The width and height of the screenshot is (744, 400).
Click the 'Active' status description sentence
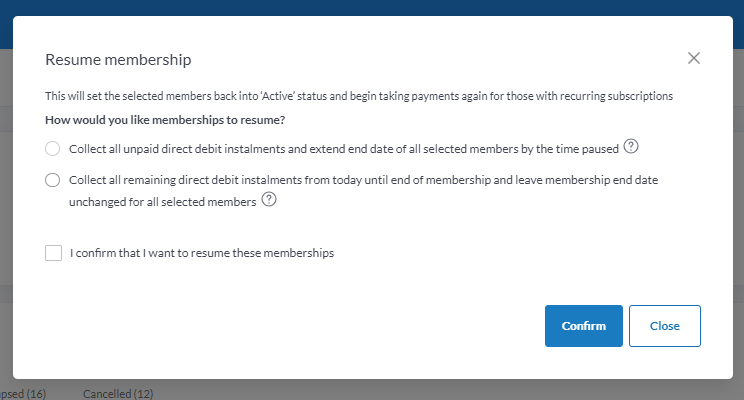[359, 97]
